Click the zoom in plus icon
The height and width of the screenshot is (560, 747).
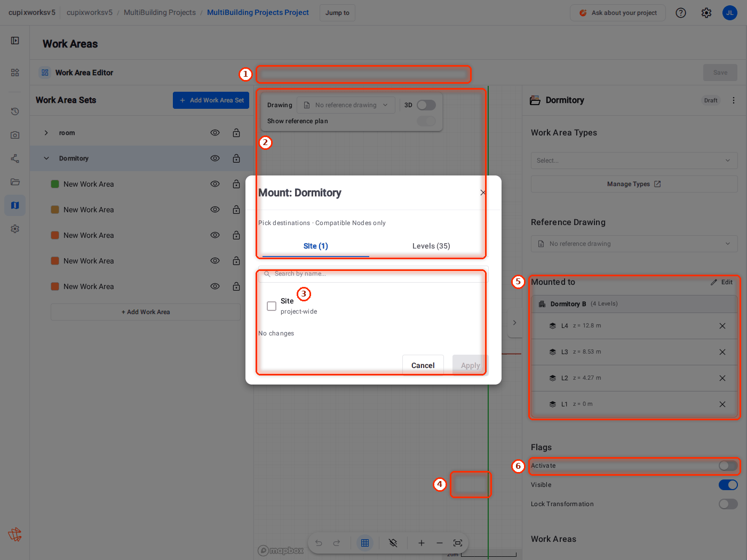click(422, 543)
